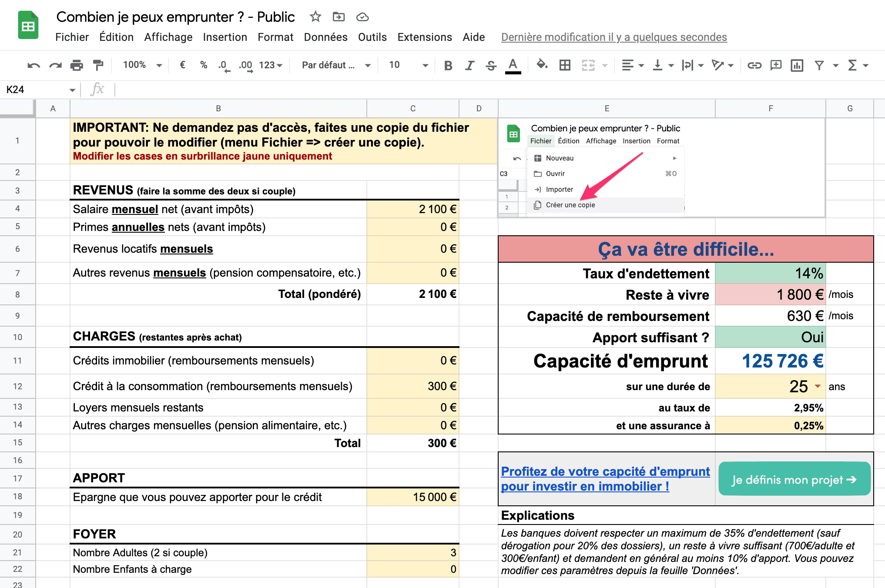Insert a link with chain icon
The height and width of the screenshot is (588, 885).
pos(754,65)
